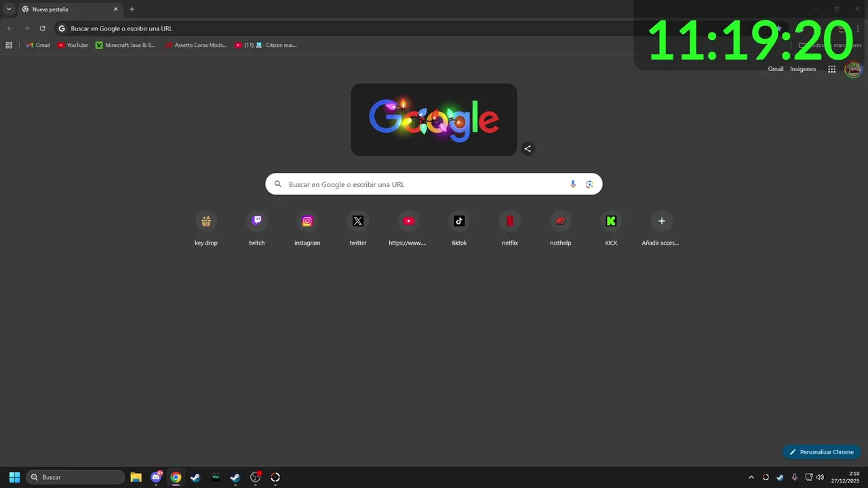Open File Explorer from the taskbar
This screenshot has height=488, width=868.
coord(136,477)
